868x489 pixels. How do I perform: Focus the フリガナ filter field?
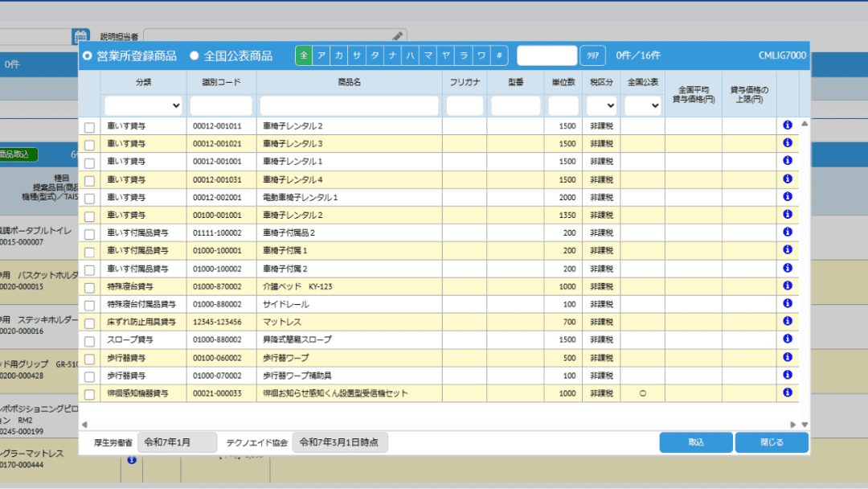point(465,105)
